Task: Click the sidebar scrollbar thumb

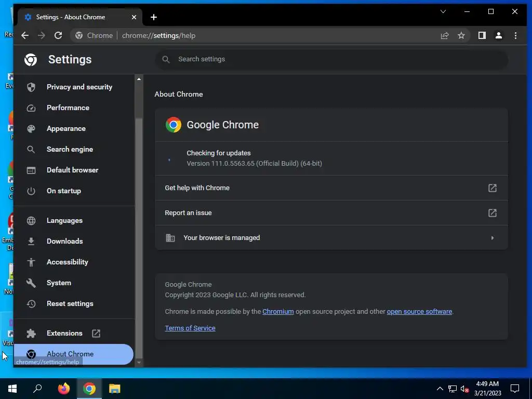Action: coord(139,238)
